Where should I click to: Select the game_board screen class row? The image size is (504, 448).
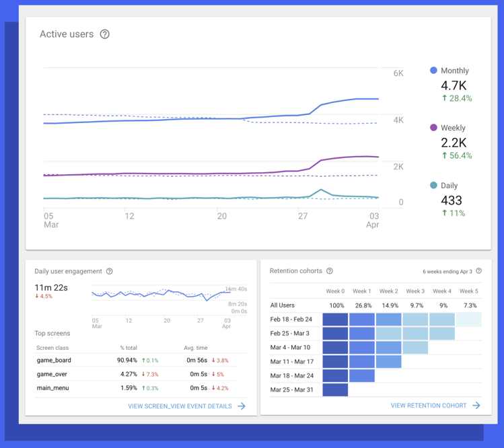(136, 361)
